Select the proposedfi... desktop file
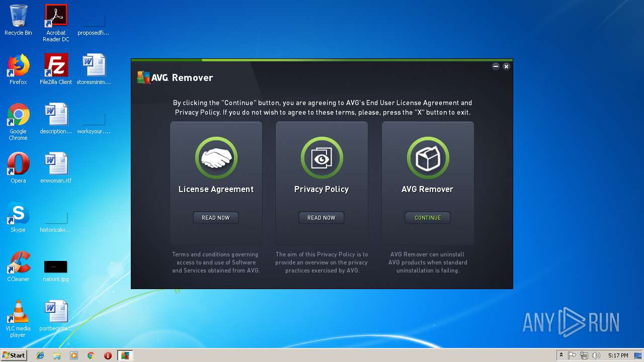 tap(94, 24)
